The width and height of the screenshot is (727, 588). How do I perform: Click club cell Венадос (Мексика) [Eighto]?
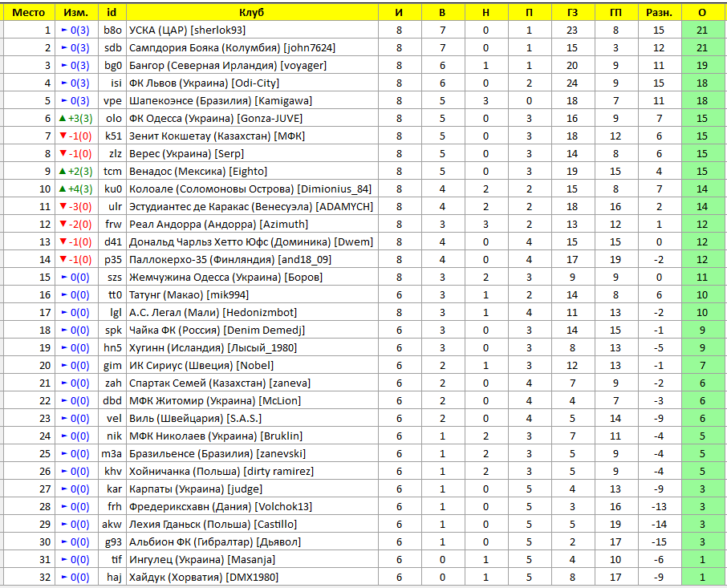click(x=252, y=171)
